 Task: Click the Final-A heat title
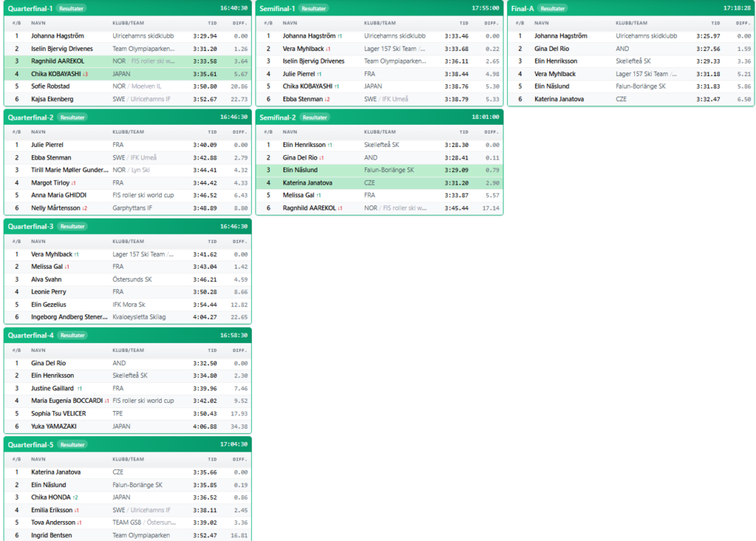523,8
